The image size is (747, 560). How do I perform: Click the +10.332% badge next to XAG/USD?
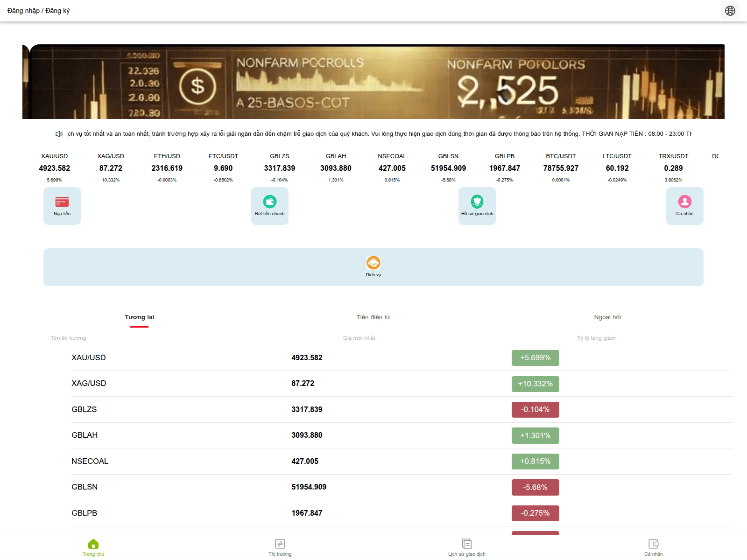coord(535,384)
